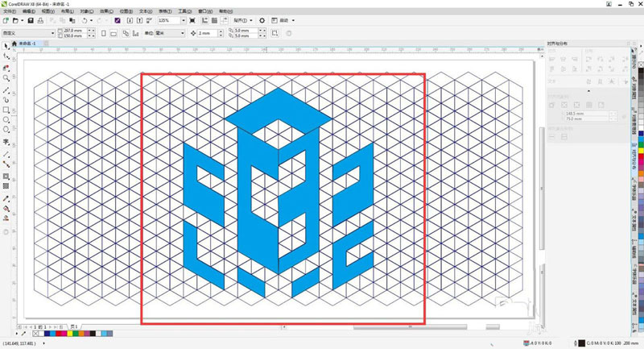644x349 pixels.
Task: Click the Save icon in the toolbar
Action: click(30, 20)
